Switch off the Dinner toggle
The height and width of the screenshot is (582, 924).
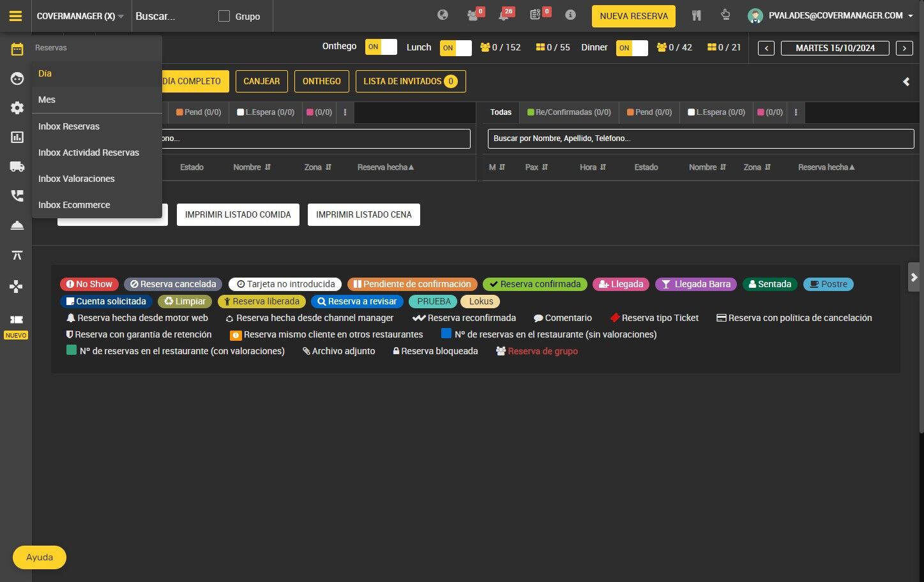[632, 48]
